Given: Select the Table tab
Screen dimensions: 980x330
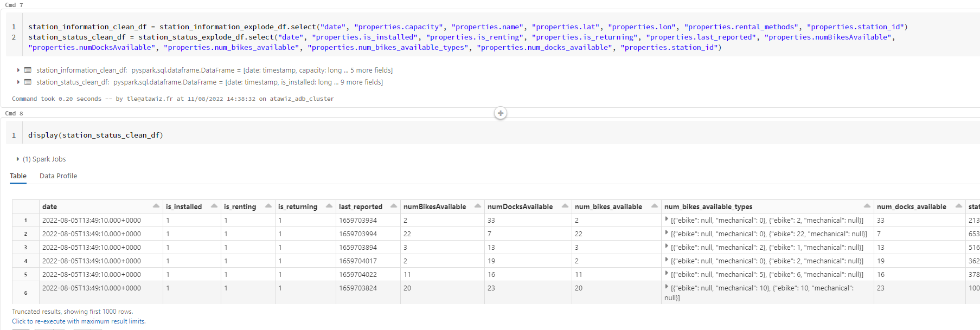Looking at the screenshot, I should pyautogui.click(x=18, y=176).
